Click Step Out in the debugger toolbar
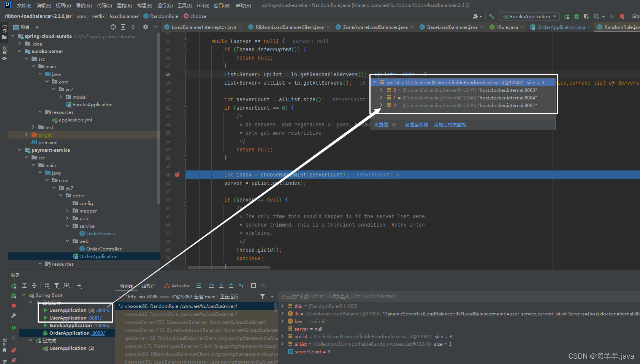The height and width of the screenshot is (364, 640). [x=231, y=285]
